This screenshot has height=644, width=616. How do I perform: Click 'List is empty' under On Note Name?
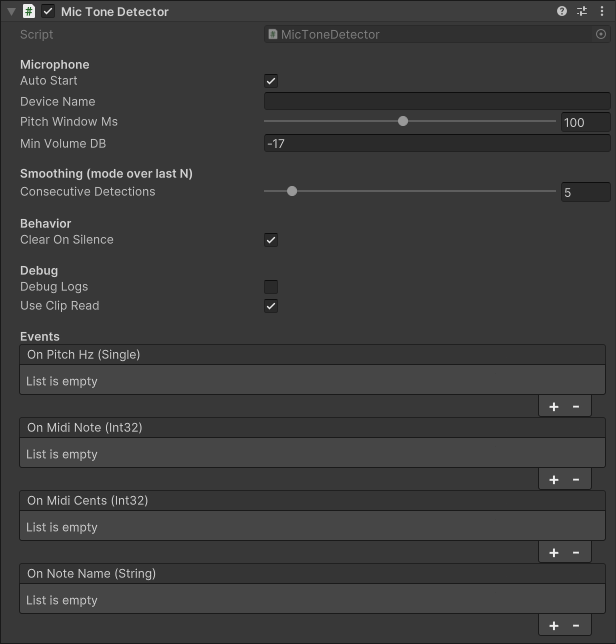point(62,601)
